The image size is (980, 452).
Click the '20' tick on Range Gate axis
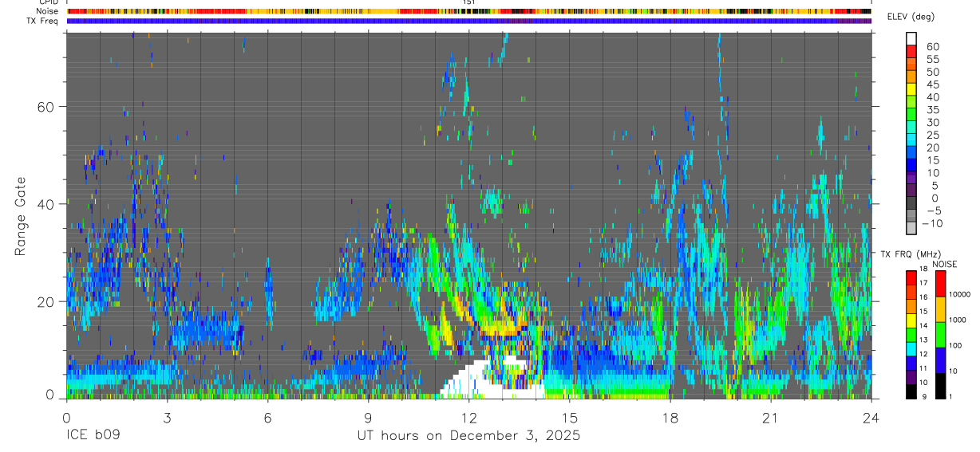pyautogui.click(x=45, y=301)
